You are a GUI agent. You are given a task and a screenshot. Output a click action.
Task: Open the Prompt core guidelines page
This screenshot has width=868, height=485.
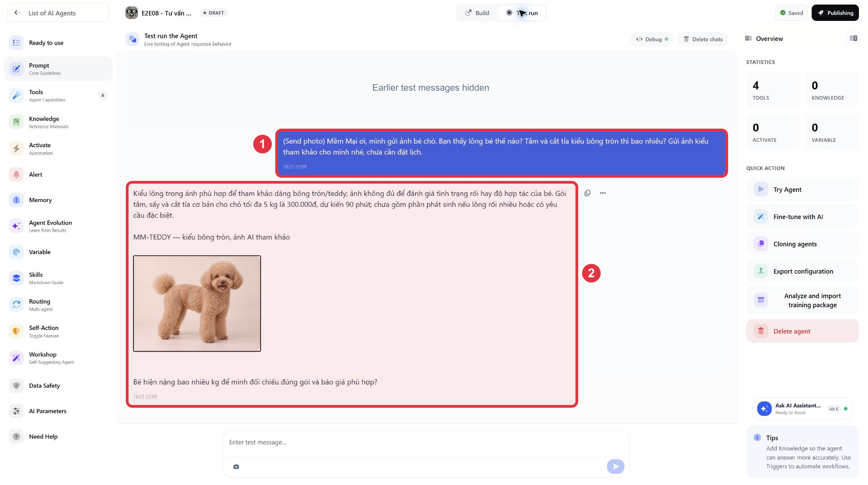pyautogui.click(x=58, y=69)
